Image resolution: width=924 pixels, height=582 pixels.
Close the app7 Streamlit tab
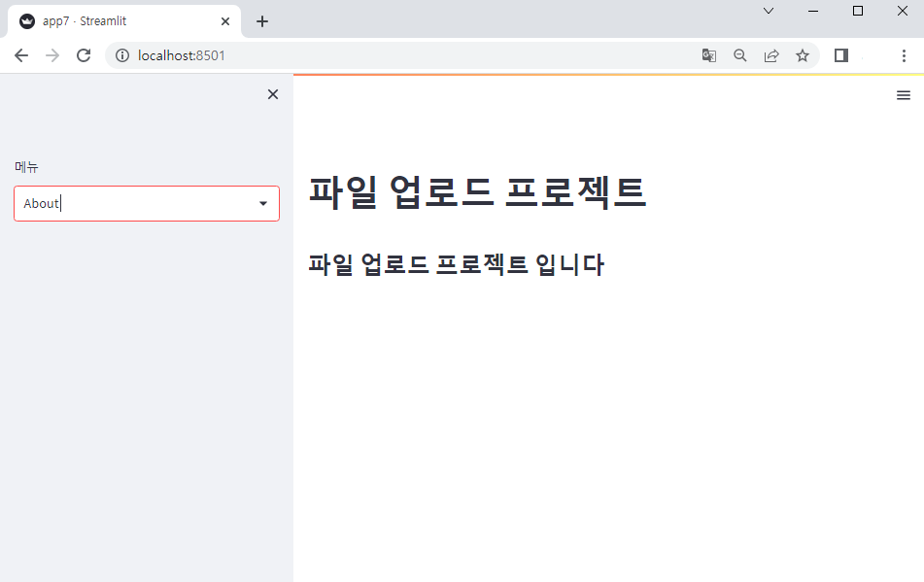point(225,21)
